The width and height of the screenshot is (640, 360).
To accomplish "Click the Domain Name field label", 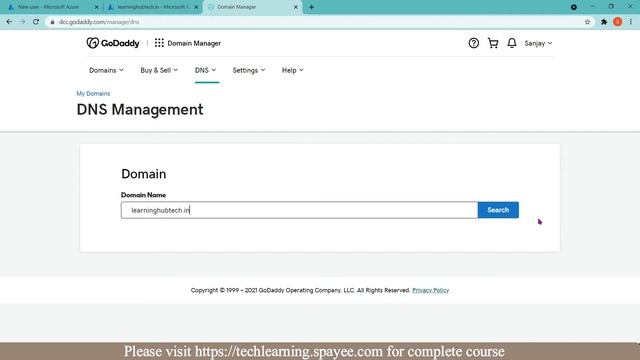I will (x=143, y=195).
